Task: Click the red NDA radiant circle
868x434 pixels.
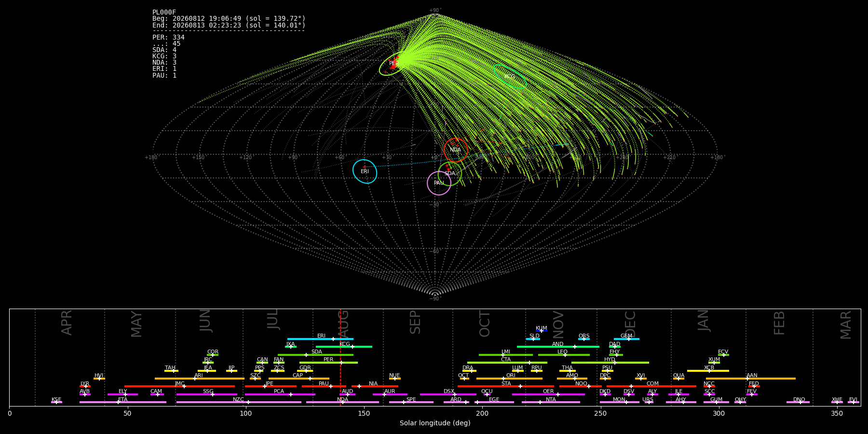Action: tap(456, 150)
